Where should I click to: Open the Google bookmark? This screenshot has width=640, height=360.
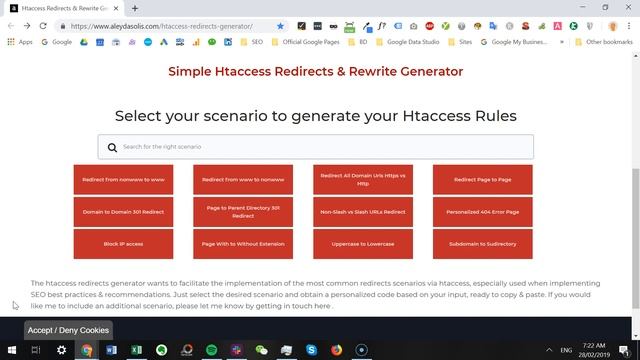pos(56,42)
